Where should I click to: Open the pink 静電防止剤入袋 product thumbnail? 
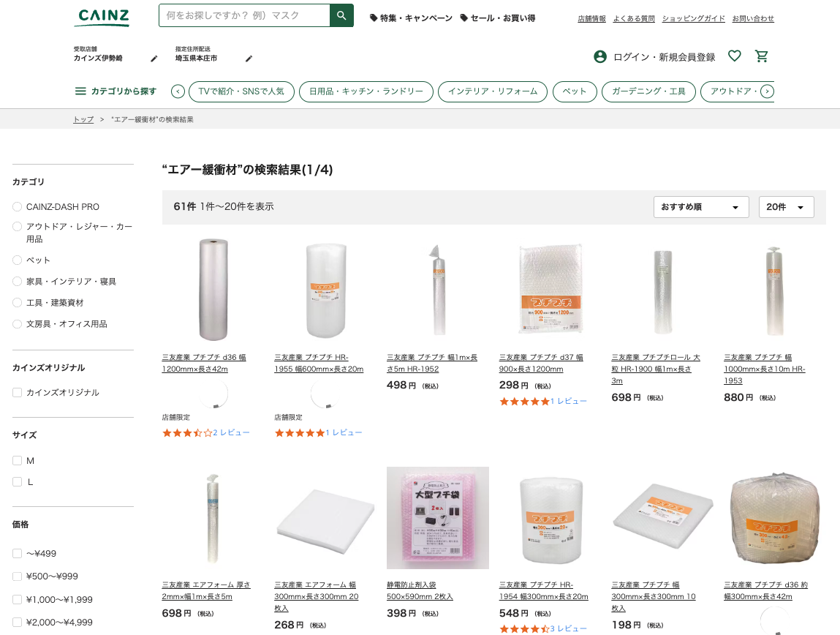[x=437, y=518]
